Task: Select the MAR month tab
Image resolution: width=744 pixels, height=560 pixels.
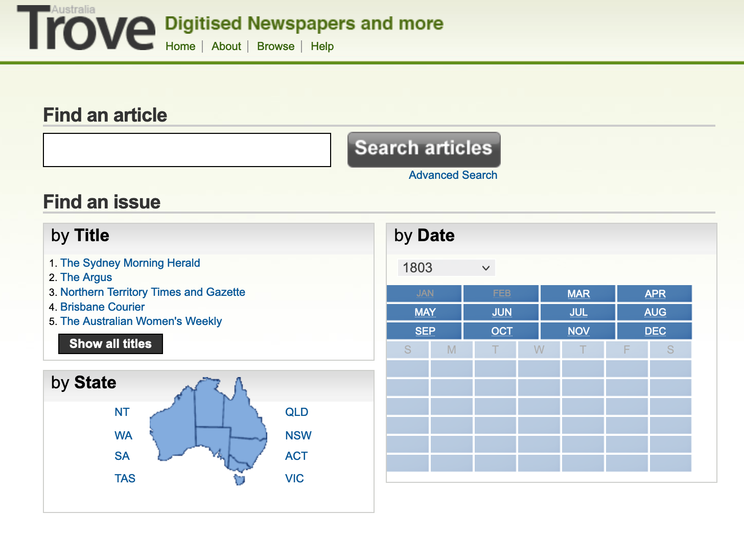Action: point(578,294)
